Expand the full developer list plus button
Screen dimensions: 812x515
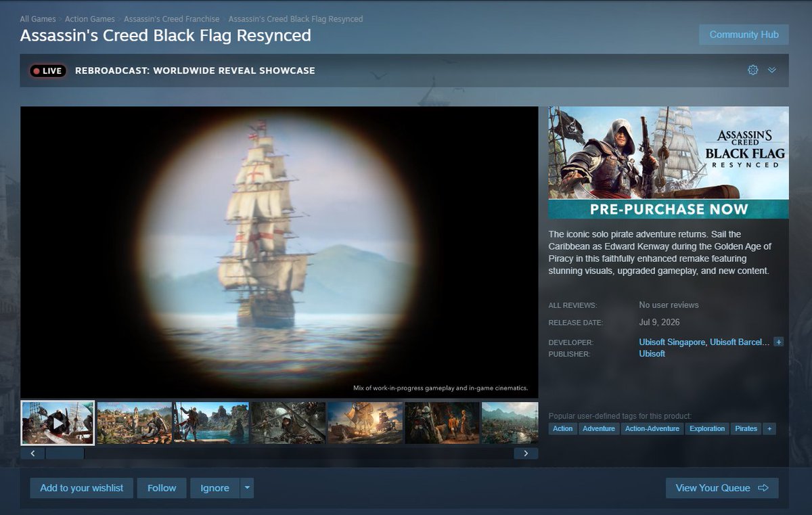point(779,342)
